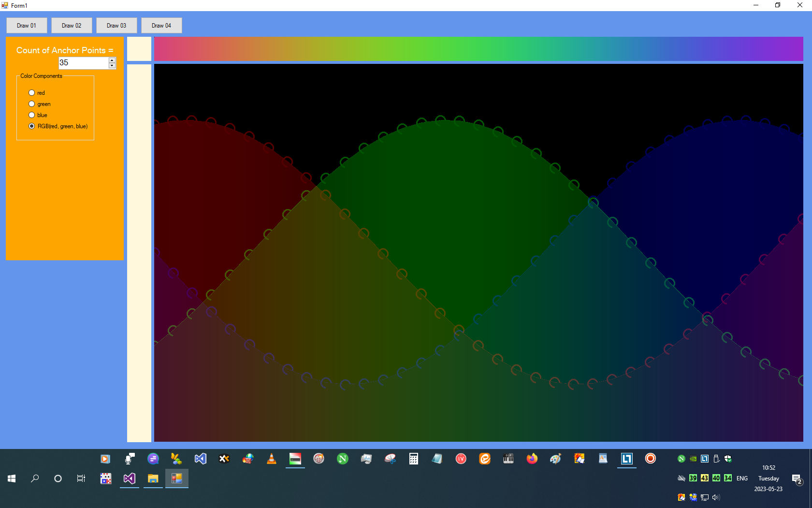Switch to the running Form1 taskbar icon
This screenshot has width=812, height=508.
tap(177, 478)
